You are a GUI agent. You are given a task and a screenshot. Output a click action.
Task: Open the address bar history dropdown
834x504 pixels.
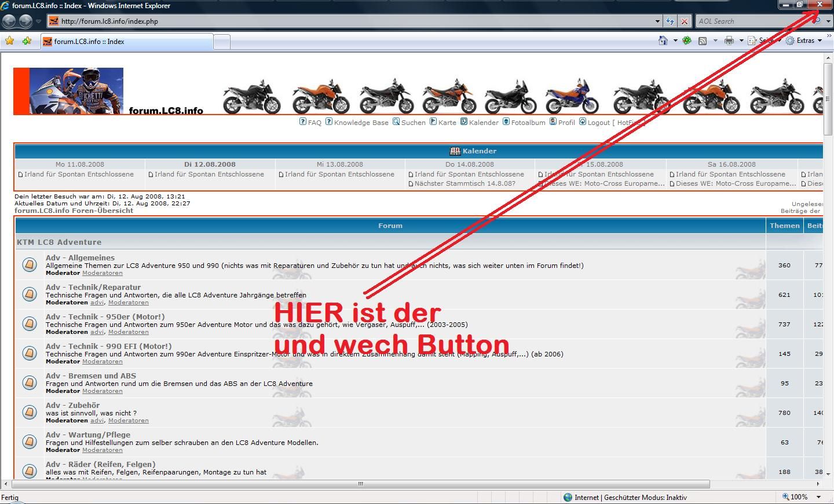[x=657, y=21]
